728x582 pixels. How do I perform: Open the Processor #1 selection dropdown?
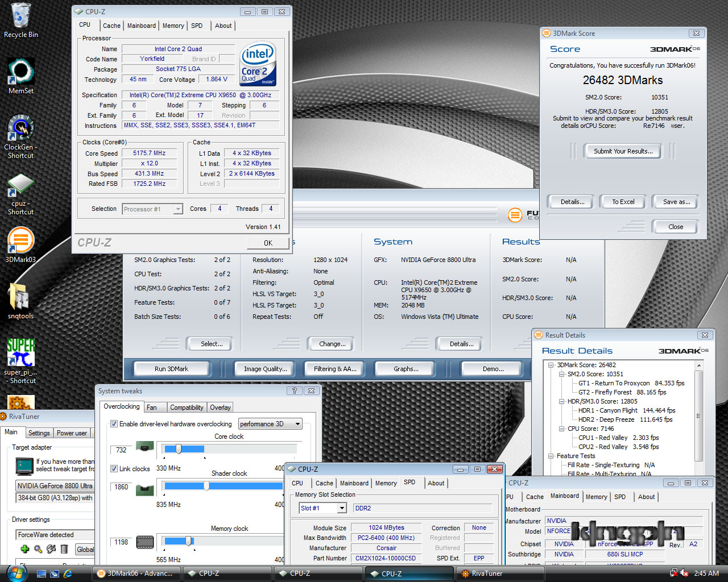(x=152, y=209)
